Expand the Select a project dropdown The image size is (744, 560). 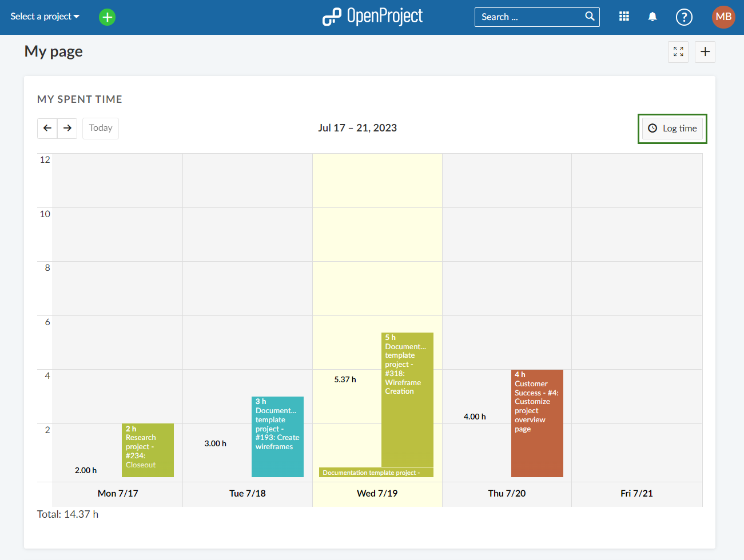tap(45, 17)
